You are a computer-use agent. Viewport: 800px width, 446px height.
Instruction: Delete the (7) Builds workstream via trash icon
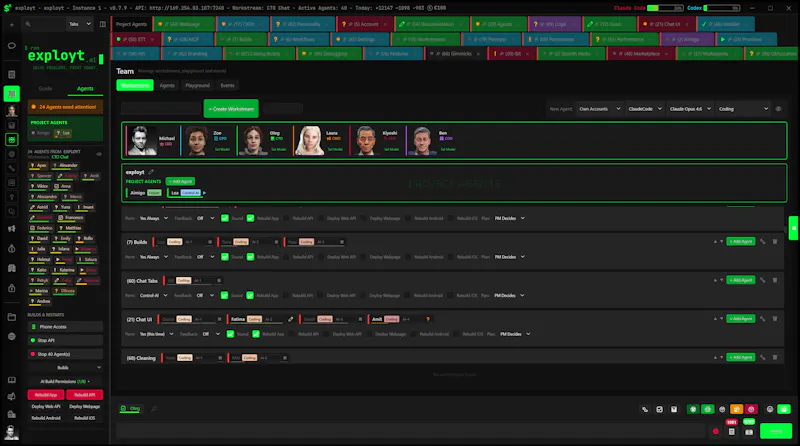click(x=774, y=241)
